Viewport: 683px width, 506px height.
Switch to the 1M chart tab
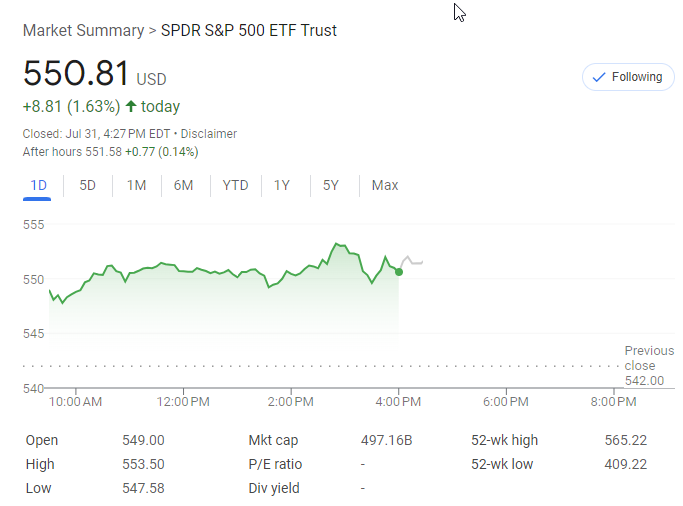[136, 185]
